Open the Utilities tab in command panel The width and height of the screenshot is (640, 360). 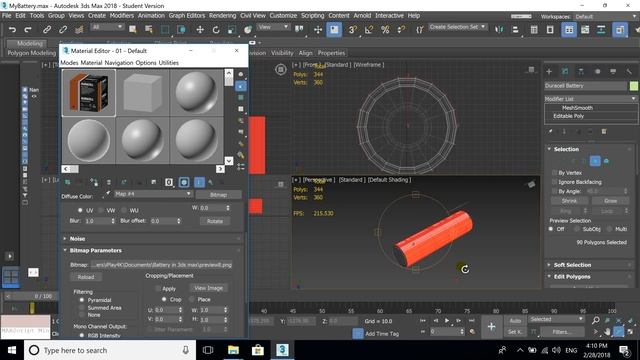tap(629, 71)
